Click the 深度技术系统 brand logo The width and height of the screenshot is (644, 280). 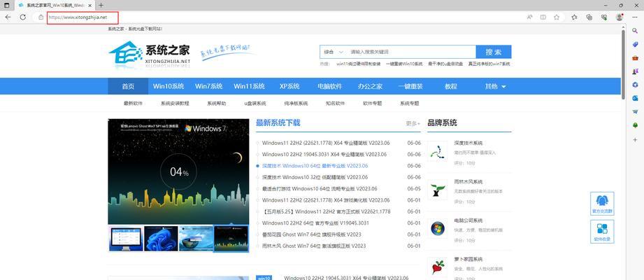point(438,151)
